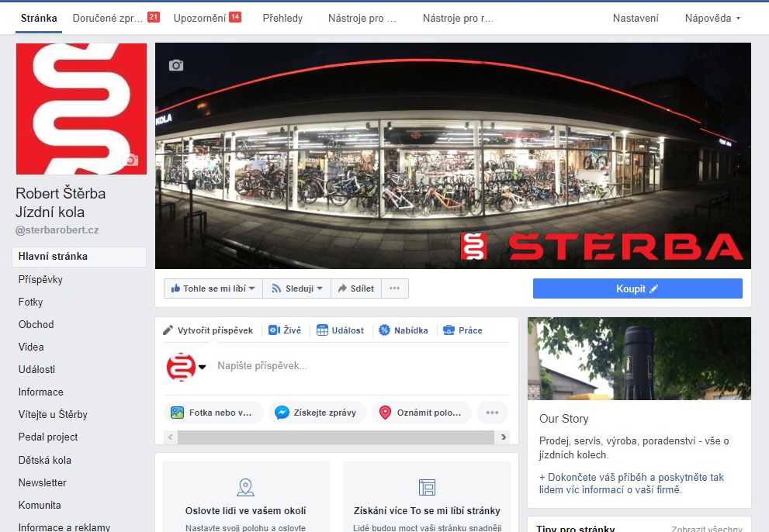Screen dimensions: 769x532
Task: Click the Robert Štěrba Jízdní kola title
Action: [61, 202]
